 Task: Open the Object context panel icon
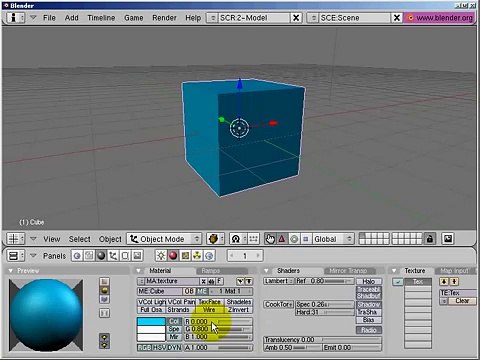coord(113,256)
